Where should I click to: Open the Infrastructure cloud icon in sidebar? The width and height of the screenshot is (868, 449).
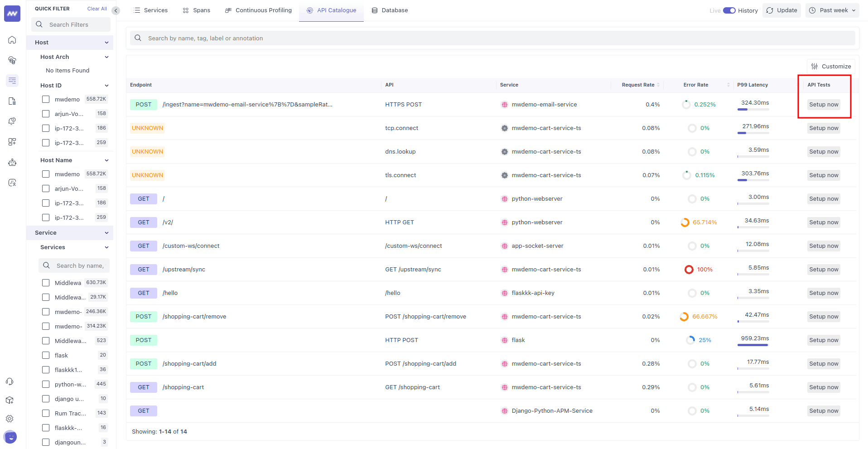coord(12,60)
